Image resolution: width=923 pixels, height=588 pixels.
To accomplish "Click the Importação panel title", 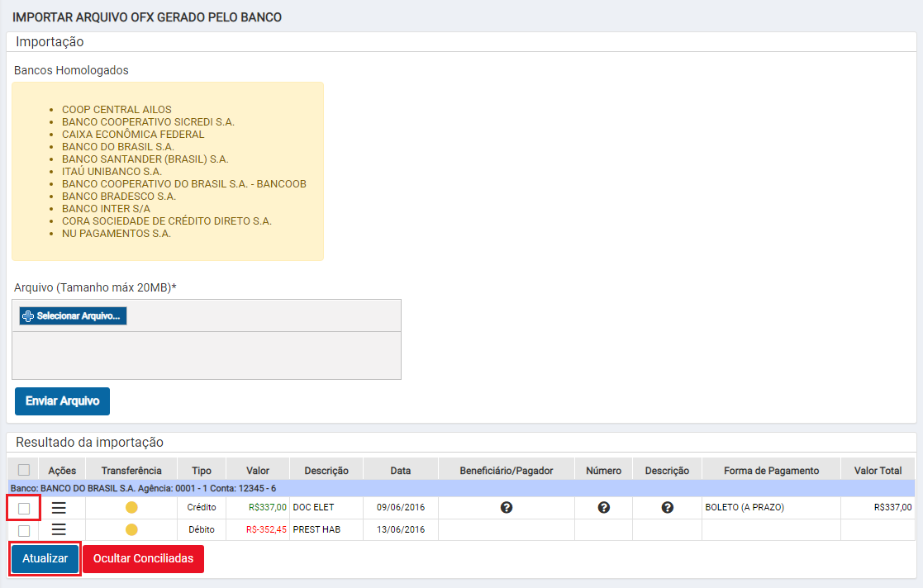I will [50, 42].
